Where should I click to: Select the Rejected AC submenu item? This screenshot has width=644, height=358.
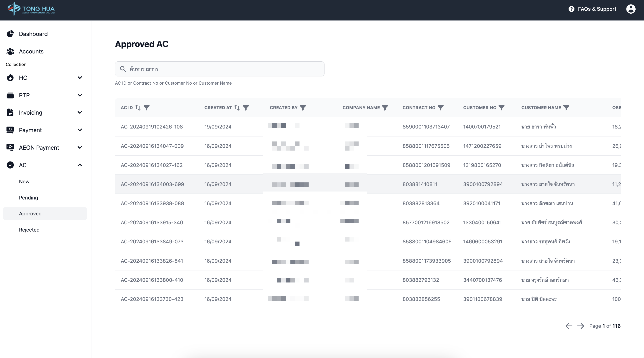[29, 230]
